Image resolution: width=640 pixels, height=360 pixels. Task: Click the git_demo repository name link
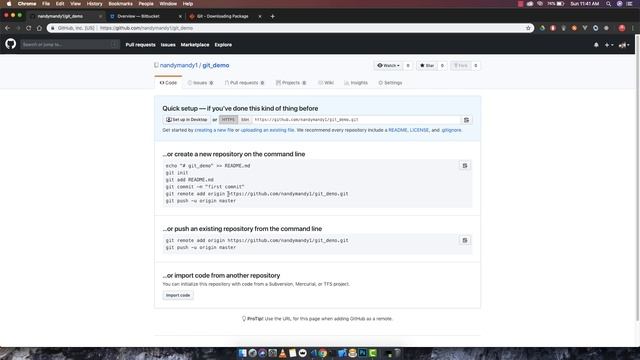[216, 65]
